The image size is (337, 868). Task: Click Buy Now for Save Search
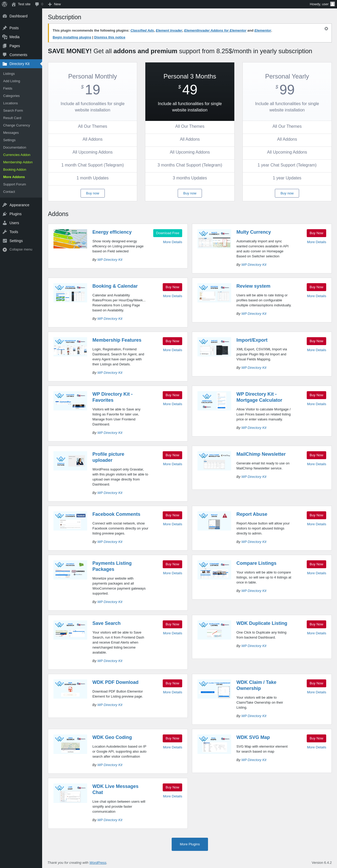tap(172, 624)
